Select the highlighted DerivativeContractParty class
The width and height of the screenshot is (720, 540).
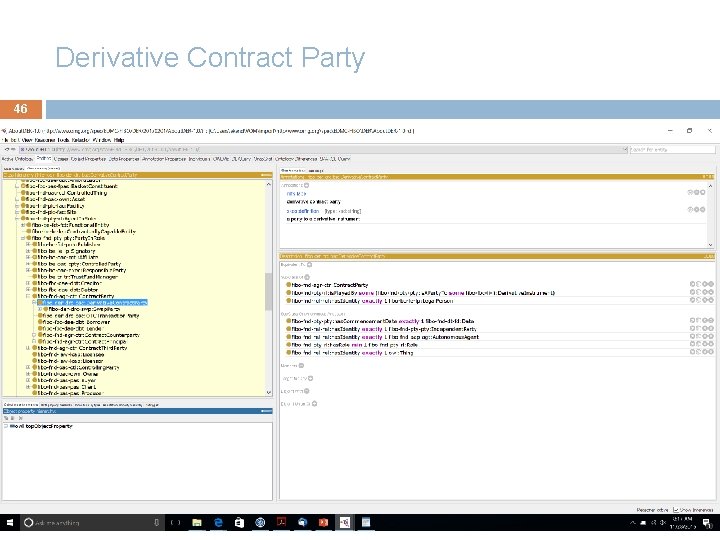coord(92,303)
